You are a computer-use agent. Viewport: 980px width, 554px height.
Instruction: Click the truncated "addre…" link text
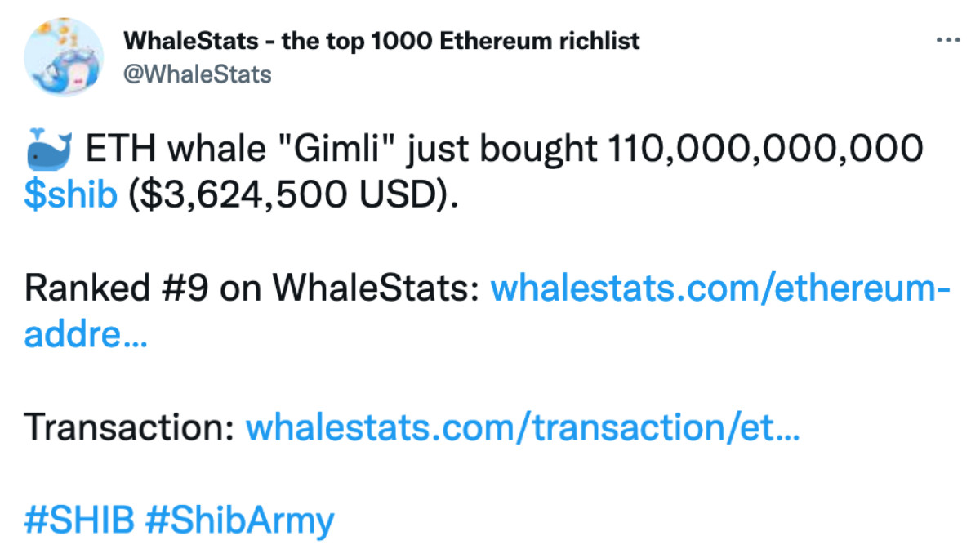click(x=86, y=334)
